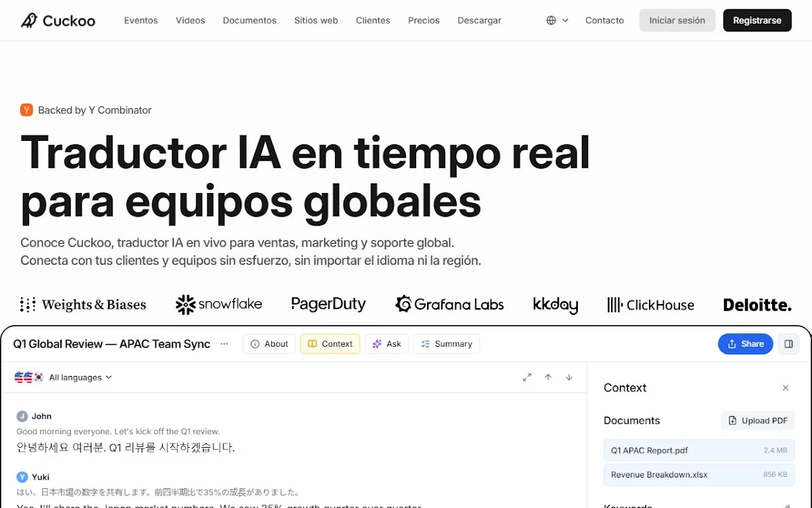Click the Snowflake logo
Image resolution: width=812 pixels, height=508 pixels.
pos(219,305)
